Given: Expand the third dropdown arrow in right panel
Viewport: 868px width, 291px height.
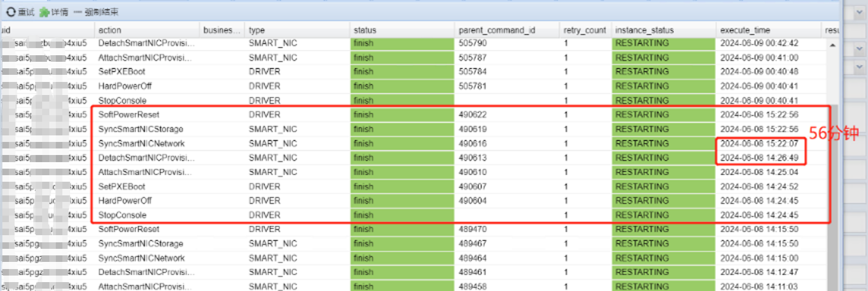Looking at the screenshot, I should click(x=860, y=68).
